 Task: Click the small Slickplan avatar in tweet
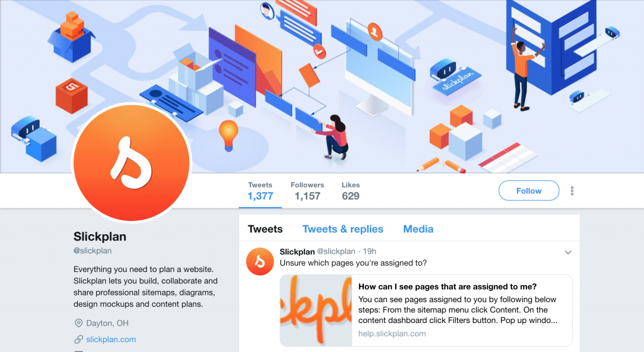pyautogui.click(x=260, y=261)
